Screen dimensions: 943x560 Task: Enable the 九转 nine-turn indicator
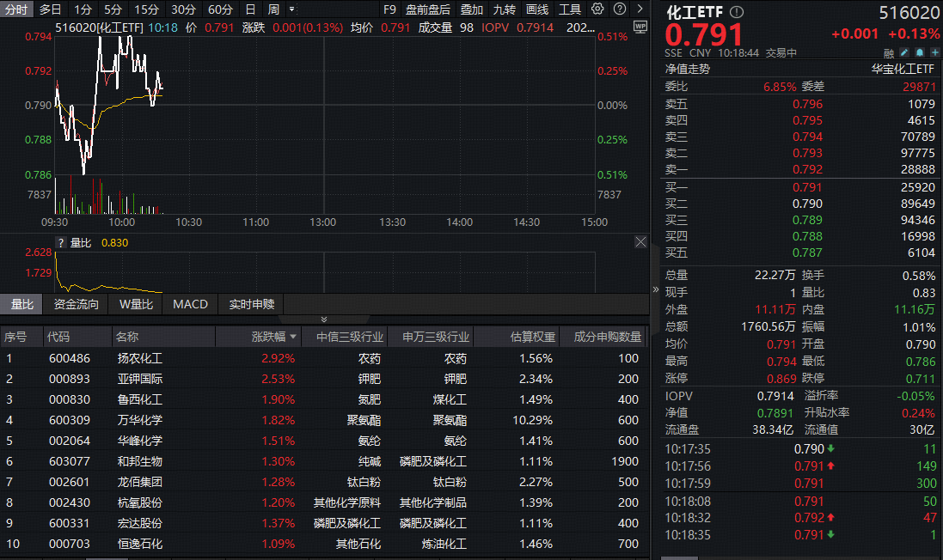coord(505,9)
